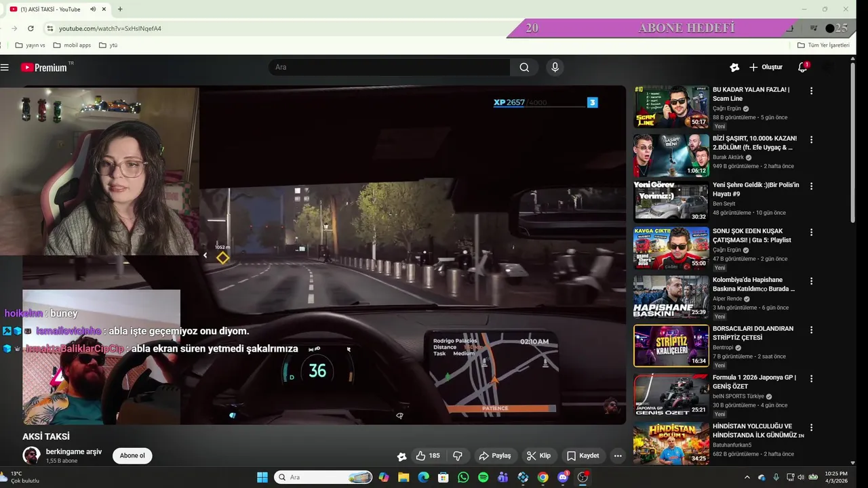Start voice search with the microphone
Image resolution: width=868 pixels, height=488 pixels.
[x=555, y=67]
